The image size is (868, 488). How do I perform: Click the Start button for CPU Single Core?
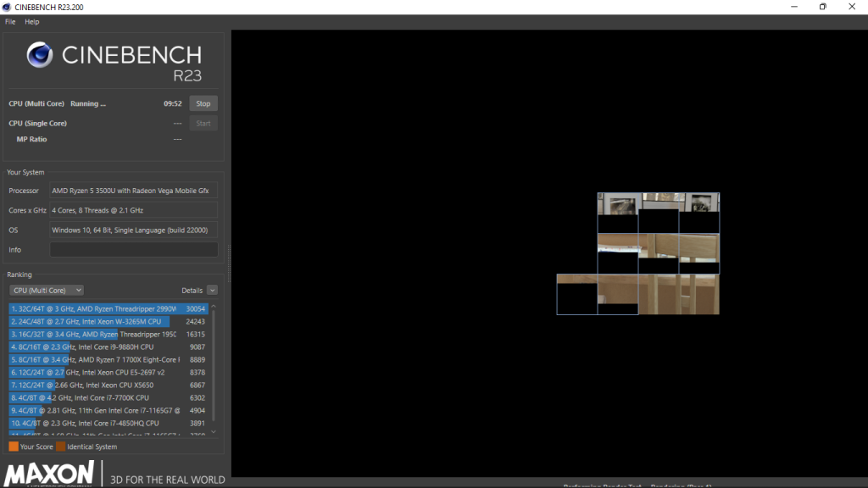point(203,123)
